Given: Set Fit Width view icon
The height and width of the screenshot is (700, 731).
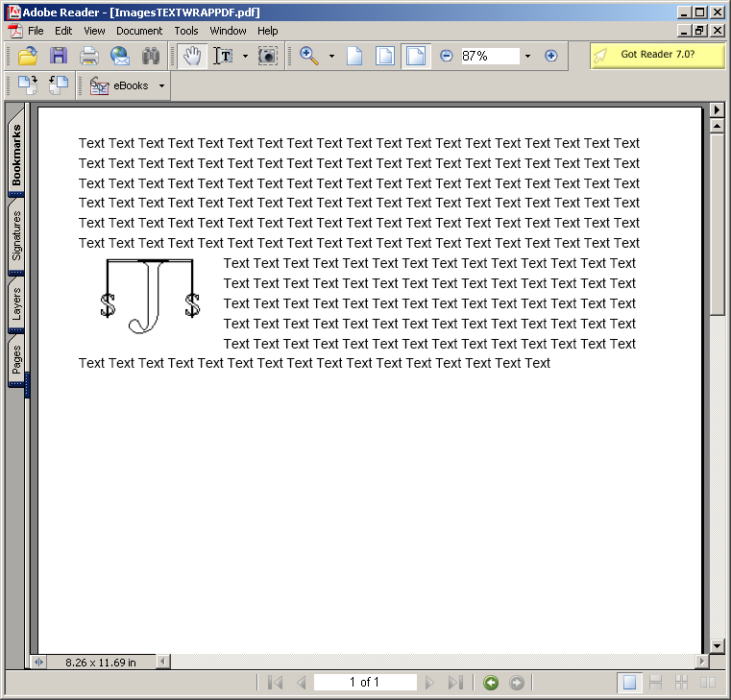Looking at the screenshot, I should pos(416,56).
